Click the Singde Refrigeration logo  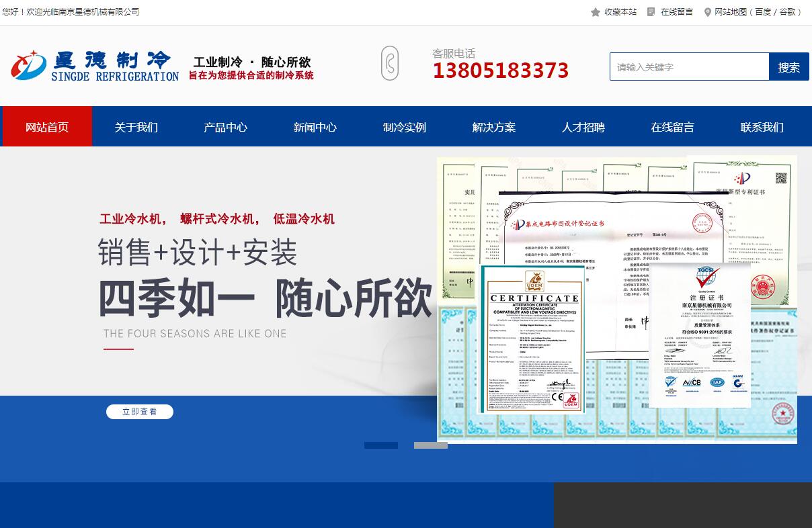[x=95, y=66]
